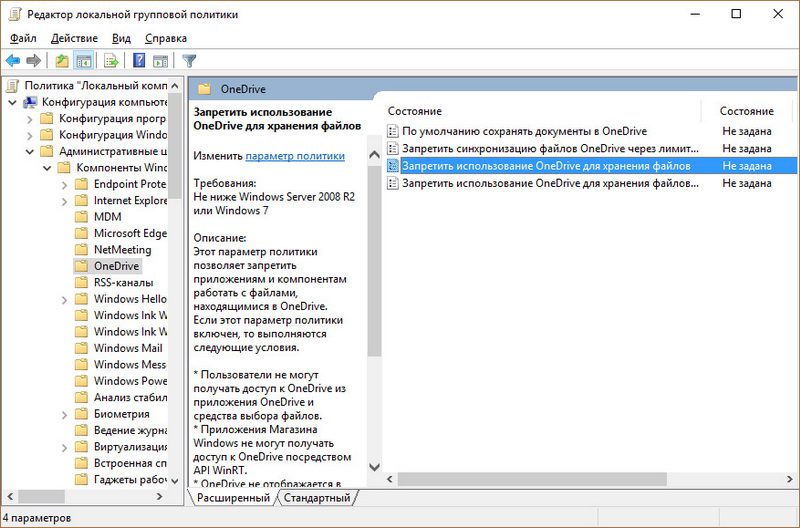The width and height of the screenshot is (800, 528).
Task: Collapse the Административные шаблоны node
Action: click(30, 152)
